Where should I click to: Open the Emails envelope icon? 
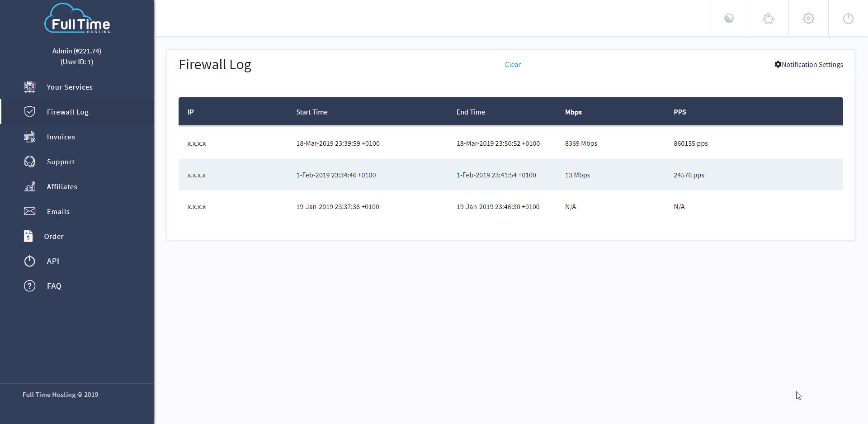tap(29, 211)
